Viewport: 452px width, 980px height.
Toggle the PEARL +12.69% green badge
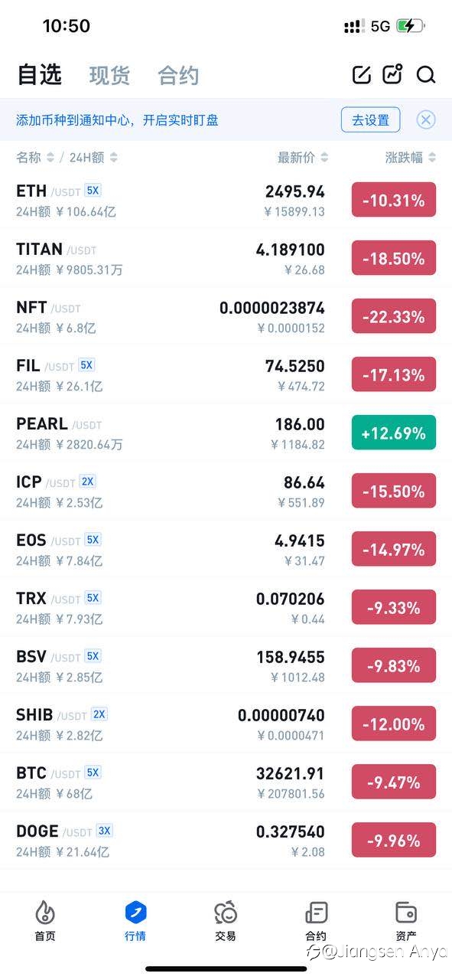click(x=394, y=433)
